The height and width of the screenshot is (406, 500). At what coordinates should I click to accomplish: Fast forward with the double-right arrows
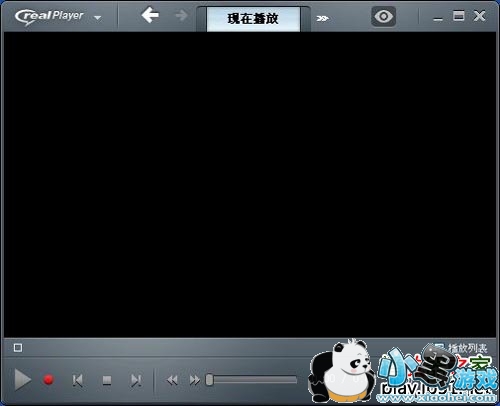click(x=195, y=380)
